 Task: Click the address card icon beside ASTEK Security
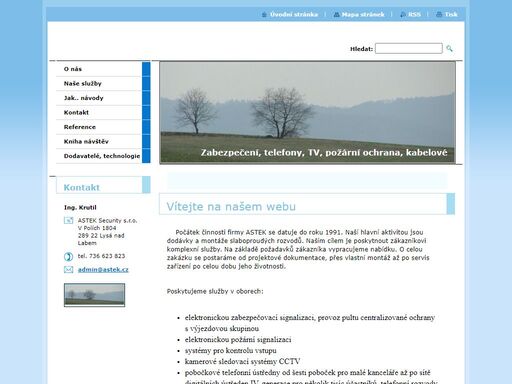click(68, 220)
